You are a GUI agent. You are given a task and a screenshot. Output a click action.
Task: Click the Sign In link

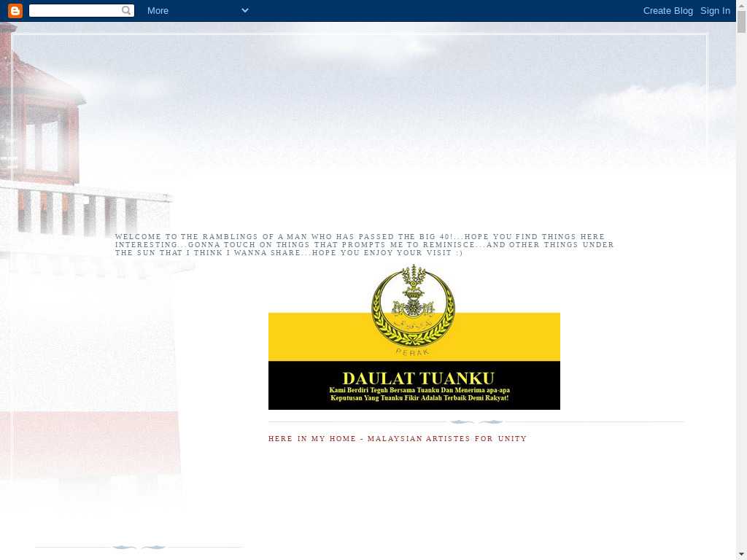click(x=715, y=10)
